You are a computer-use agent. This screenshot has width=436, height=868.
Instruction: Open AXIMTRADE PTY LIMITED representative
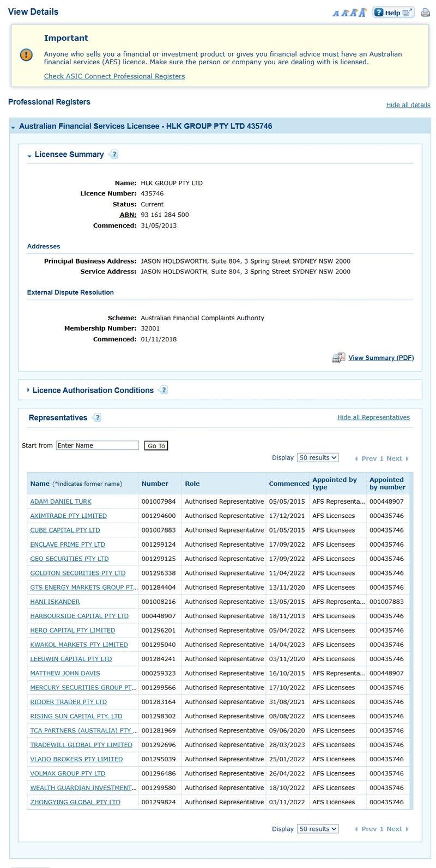coord(68,516)
